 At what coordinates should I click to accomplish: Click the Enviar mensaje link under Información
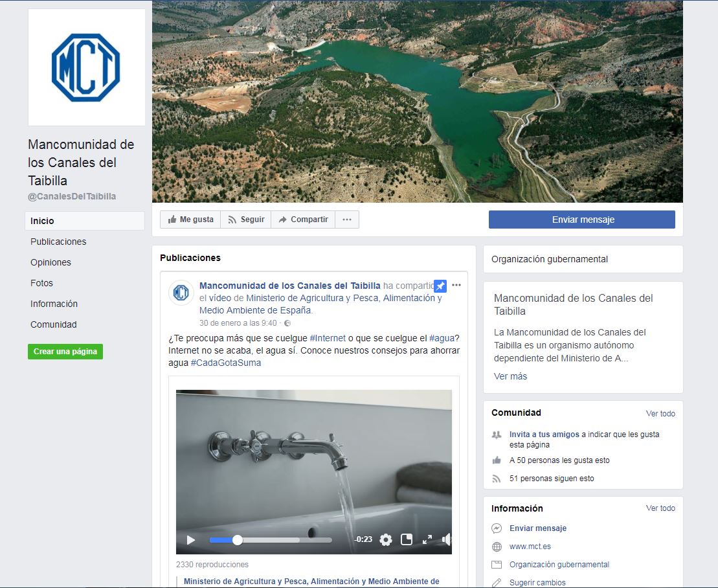click(x=538, y=528)
